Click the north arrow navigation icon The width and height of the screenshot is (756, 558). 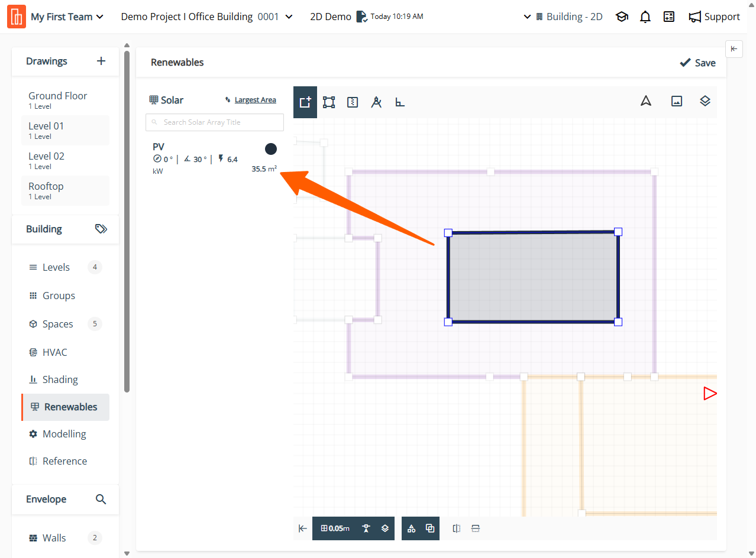click(646, 101)
